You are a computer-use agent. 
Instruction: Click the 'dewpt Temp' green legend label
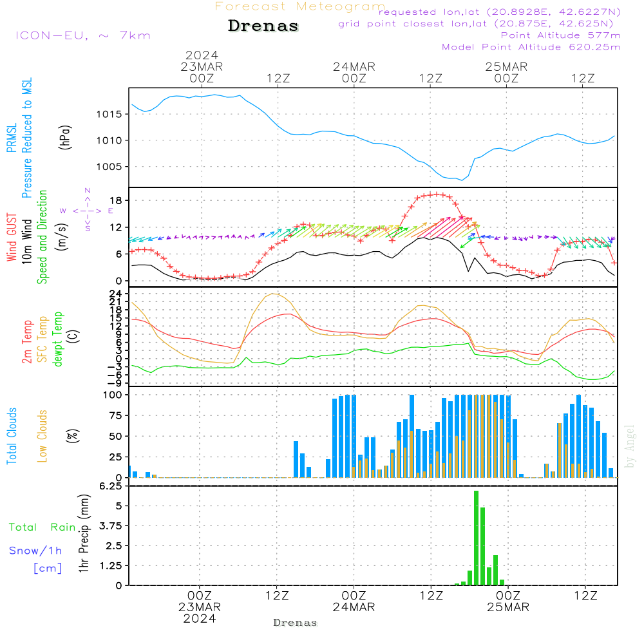(57, 339)
